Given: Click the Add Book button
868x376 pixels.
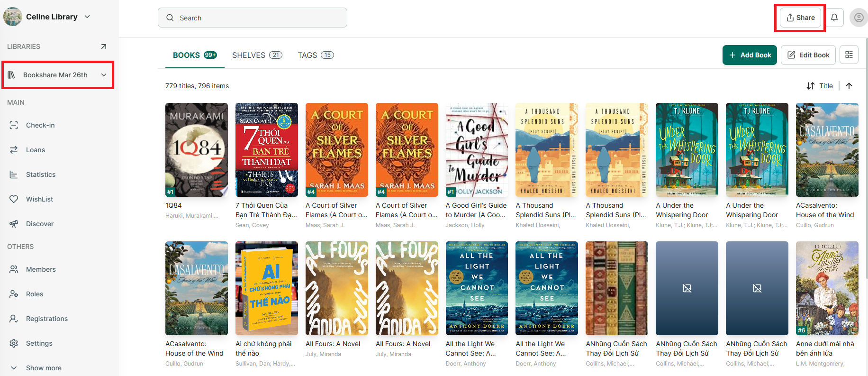Looking at the screenshot, I should coord(750,55).
